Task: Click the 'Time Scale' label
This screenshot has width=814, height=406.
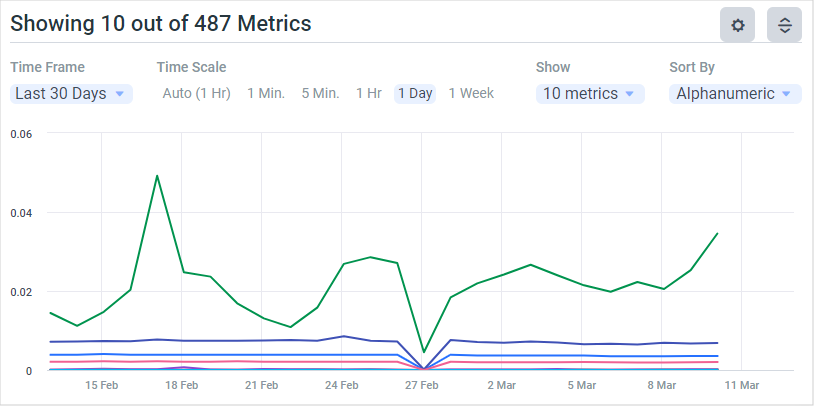Action: click(x=192, y=67)
